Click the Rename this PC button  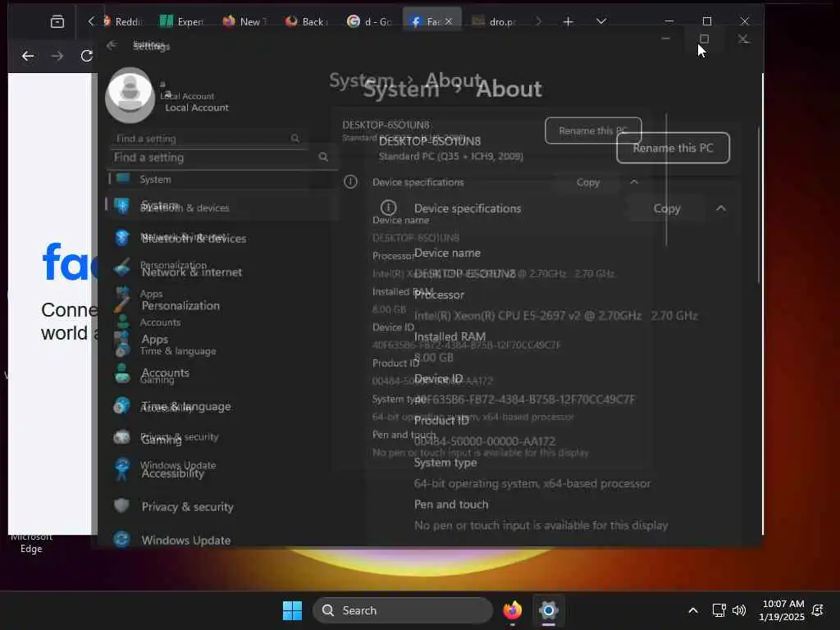point(673,148)
